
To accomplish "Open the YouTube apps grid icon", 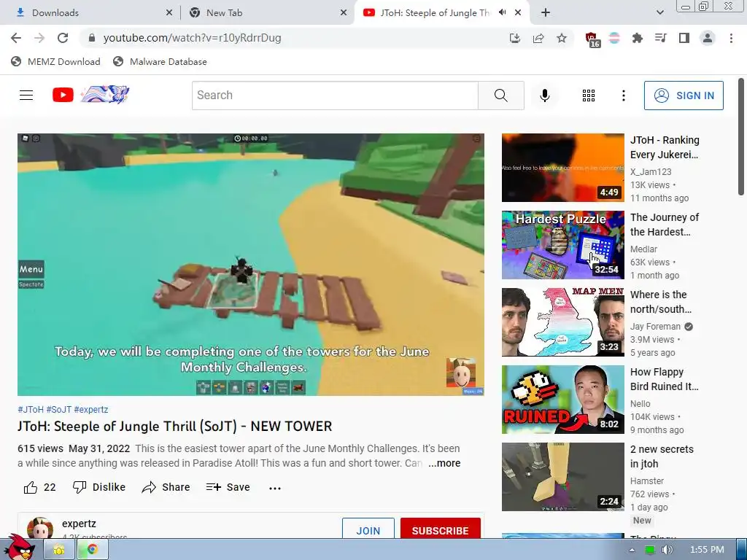I will tap(589, 96).
